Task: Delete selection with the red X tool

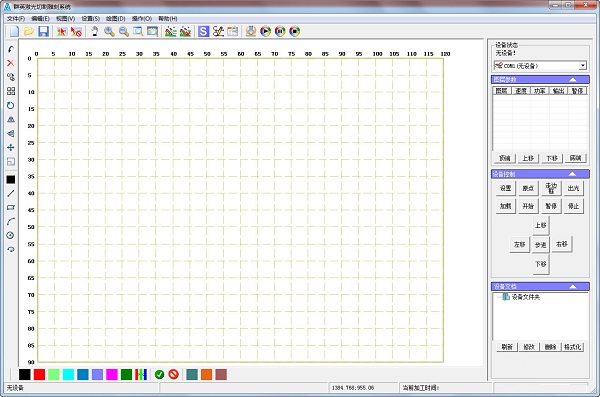Action: (x=11, y=63)
